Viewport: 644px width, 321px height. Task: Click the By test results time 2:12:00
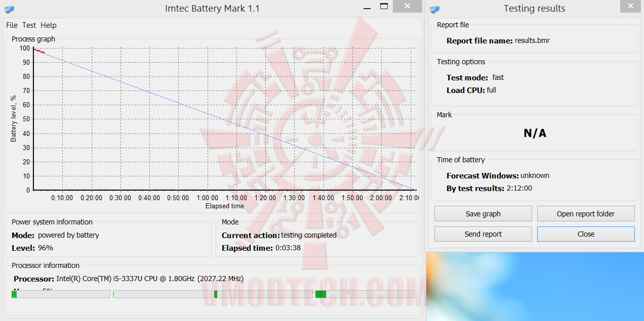pyautogui.click(x=519, y=188)
